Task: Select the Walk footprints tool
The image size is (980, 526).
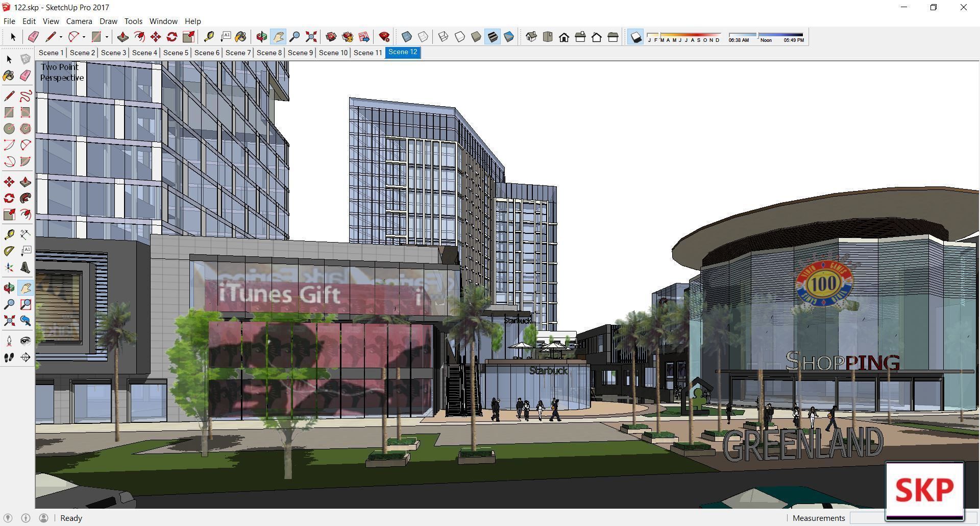Action: (x=9, y=357)
